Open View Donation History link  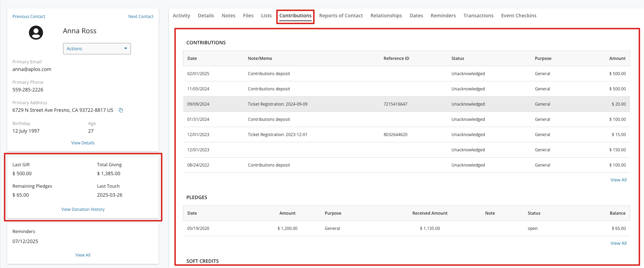83,209
